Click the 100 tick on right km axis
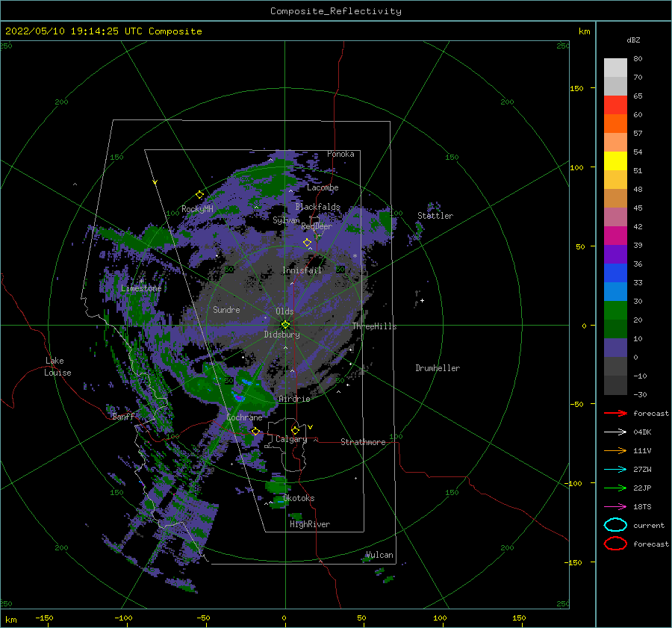 (577, 167)
